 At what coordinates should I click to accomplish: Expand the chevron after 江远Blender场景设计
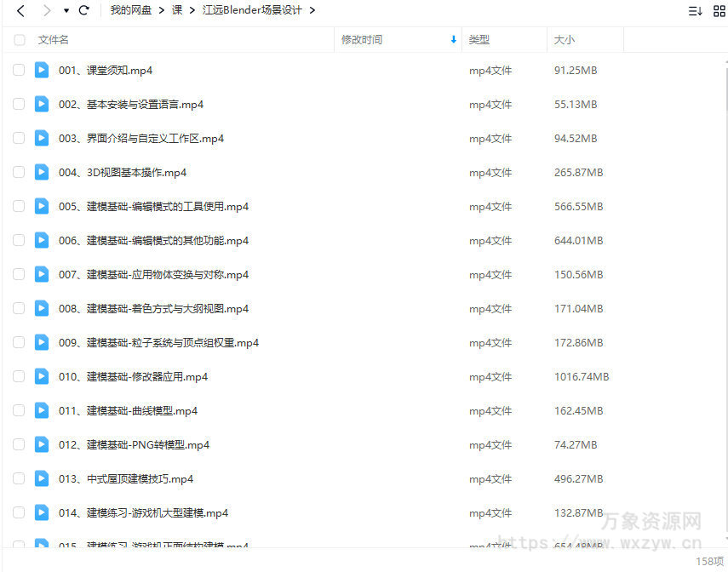[312, 10]
